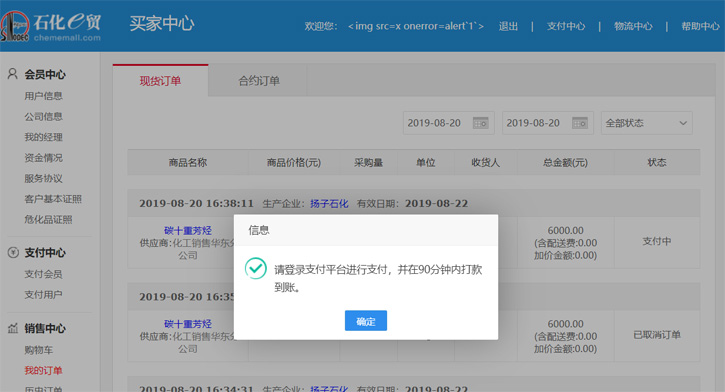Screen dimensions: 725x392
Task: Click the 单位 column header
Action: [426, 162]
